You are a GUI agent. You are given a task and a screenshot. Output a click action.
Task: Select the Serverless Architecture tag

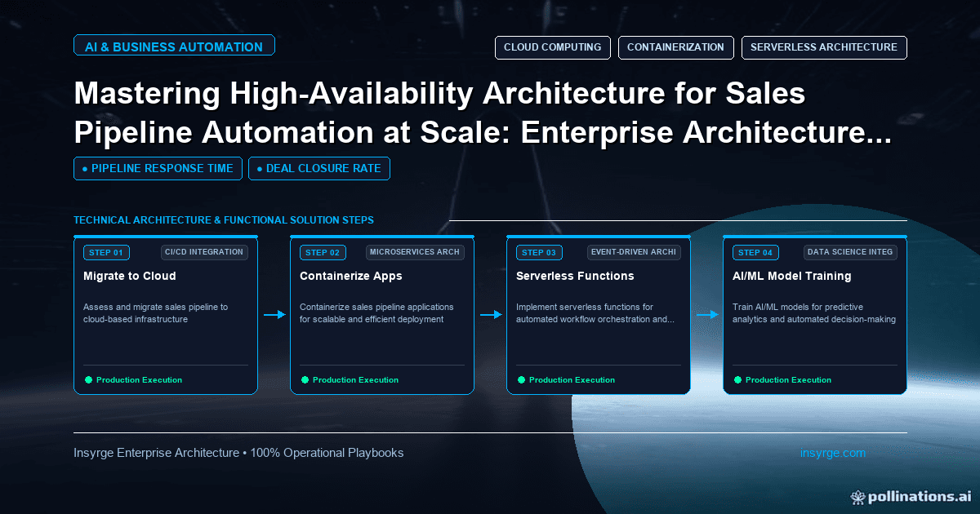point(824,47)
